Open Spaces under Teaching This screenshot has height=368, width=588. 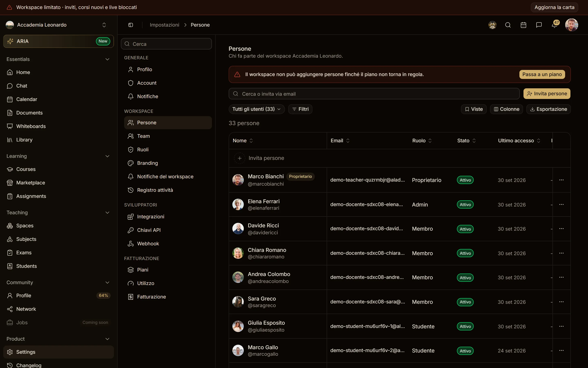coord(59,226)
